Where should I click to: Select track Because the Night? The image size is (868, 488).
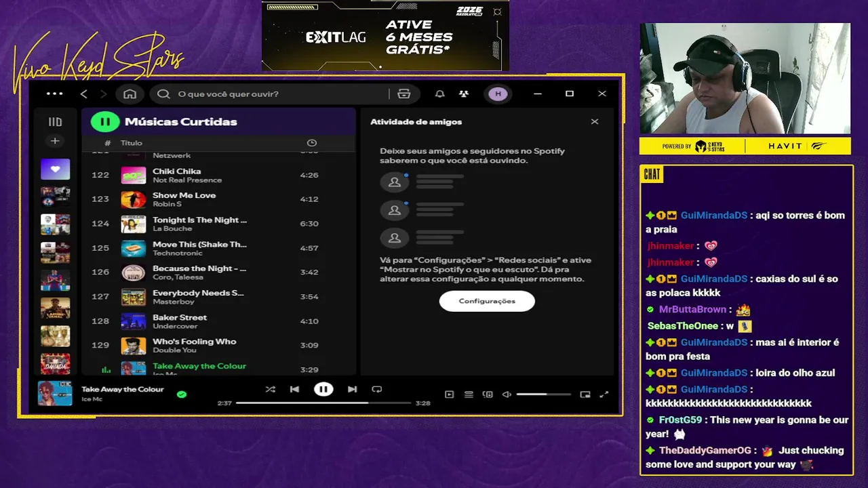pyautogui.click(x=218, y=272)
